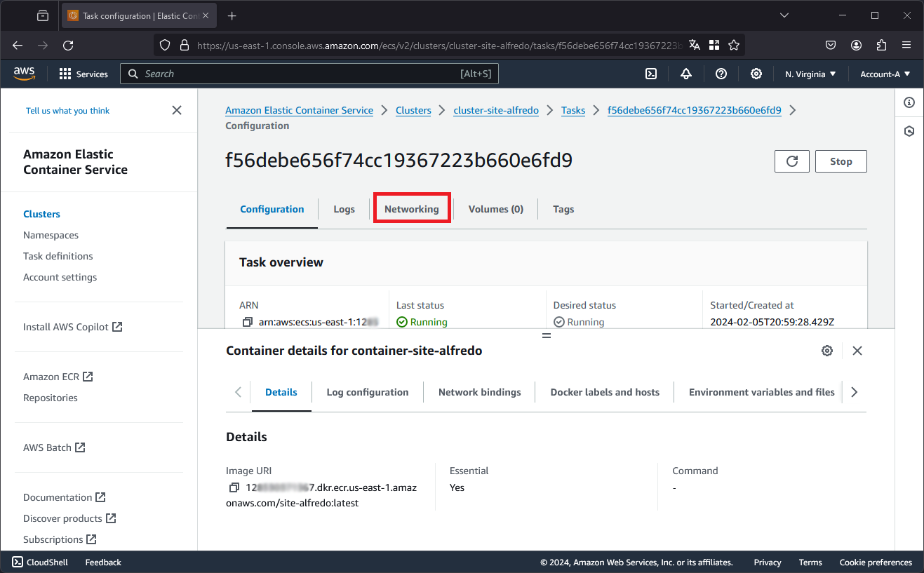Image resolution: width=924 pixels, height=573 pixels.
Task: Open AWS console settings gear
Action: click(756, 74)
